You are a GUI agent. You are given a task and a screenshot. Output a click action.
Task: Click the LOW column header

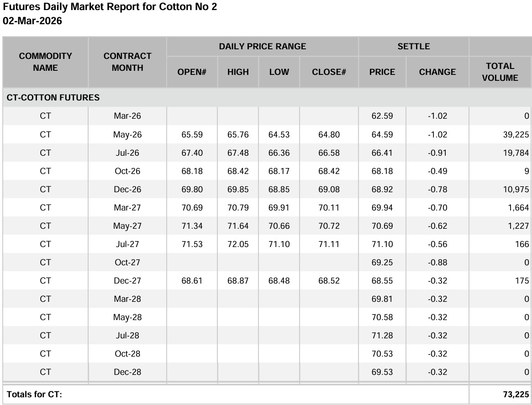coord(279,72)
